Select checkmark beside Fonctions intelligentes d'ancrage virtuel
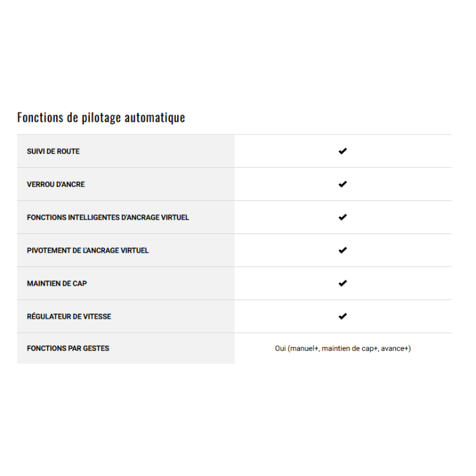The width and height of the screenshot is (476, 476). [x=342, y=218]
